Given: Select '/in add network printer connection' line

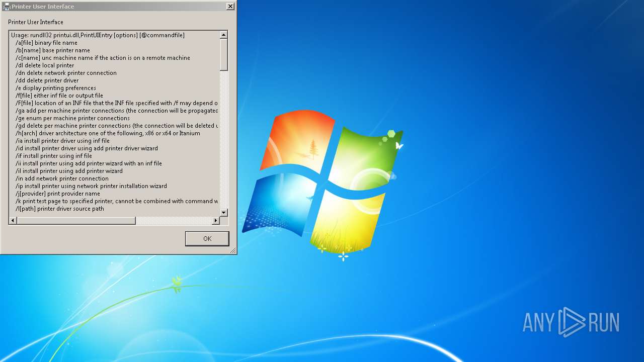Looking at the screenshot, I should [x=62, y=178].
